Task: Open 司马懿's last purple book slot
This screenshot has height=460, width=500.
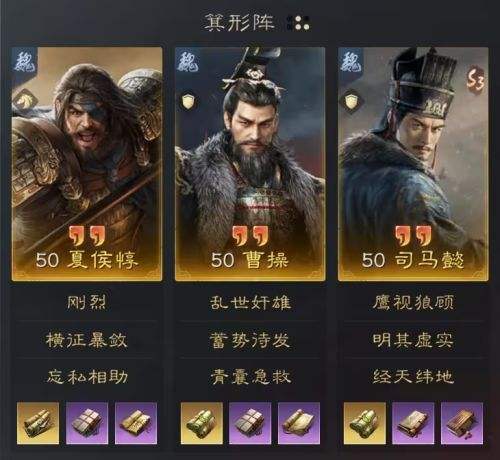Action: coord(462,423)
